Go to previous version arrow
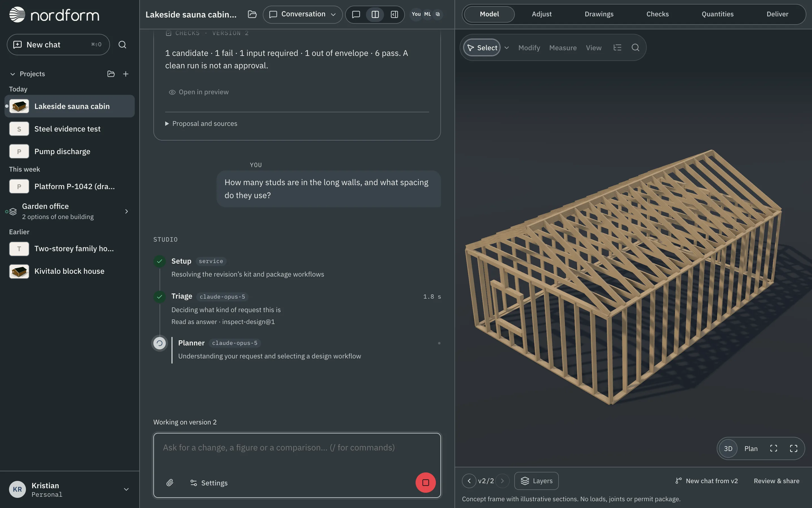 click(x=469, y=481)
